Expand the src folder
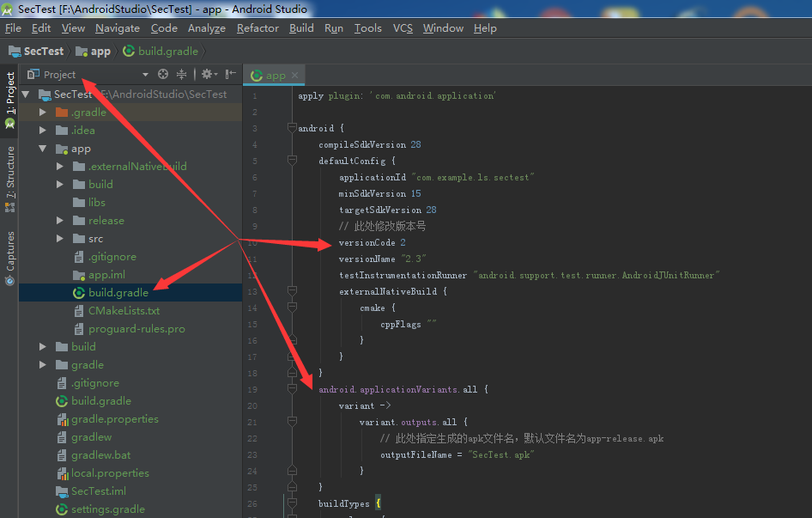Screen dimensions: 812x518 coord(59,239)
